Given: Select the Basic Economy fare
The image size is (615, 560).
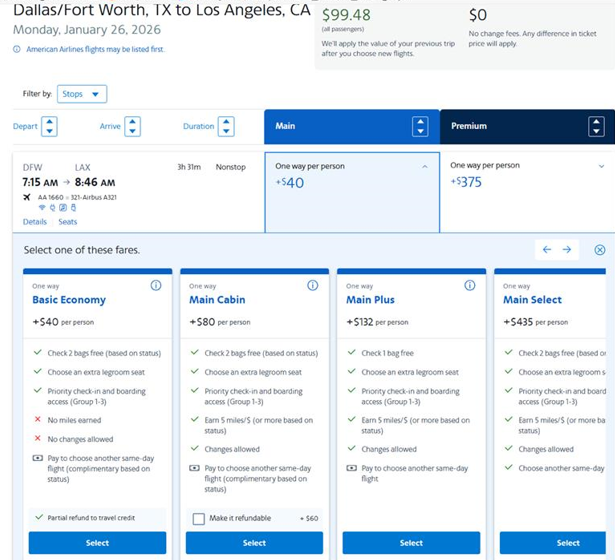Looking at the screenshot, I should pyautogui.click(x=97, y=543).
